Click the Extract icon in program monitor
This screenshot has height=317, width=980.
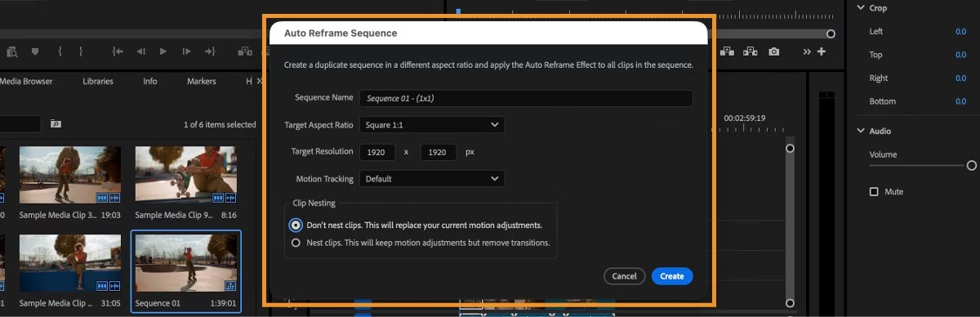click(750, 51)
